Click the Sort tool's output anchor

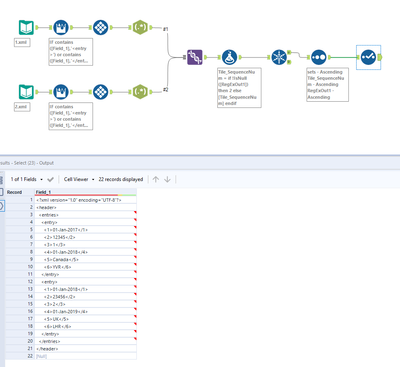pos(329,57)
